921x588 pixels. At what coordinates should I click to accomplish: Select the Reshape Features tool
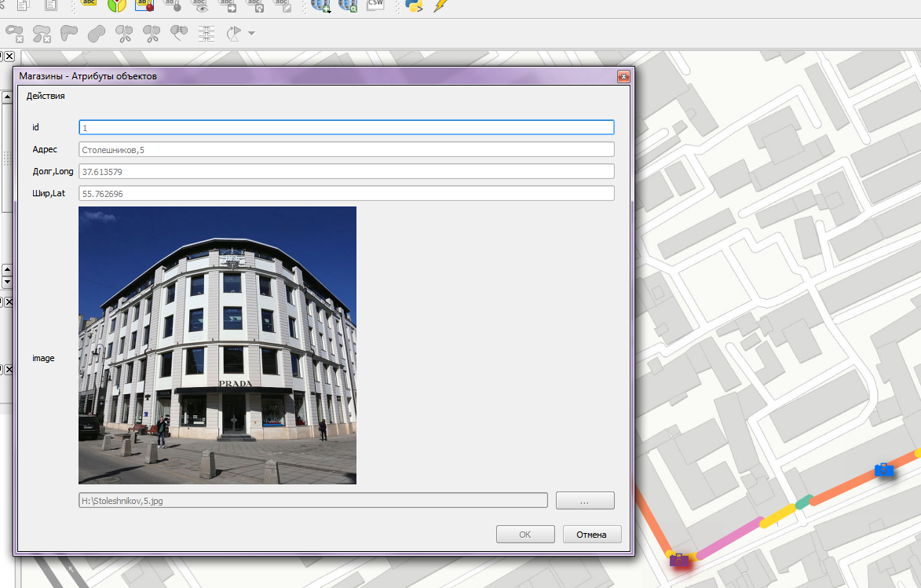(x=69, y=34)
